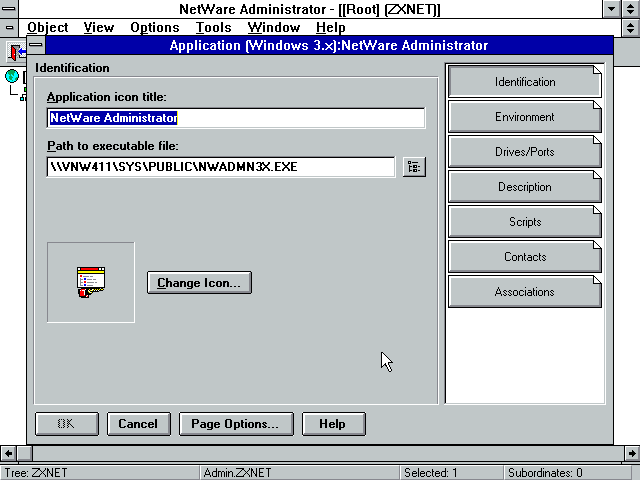The height and width of the screenshot is (480, 640).
Task: Click the browse button beside executable path field
Action: pos(414,167)
